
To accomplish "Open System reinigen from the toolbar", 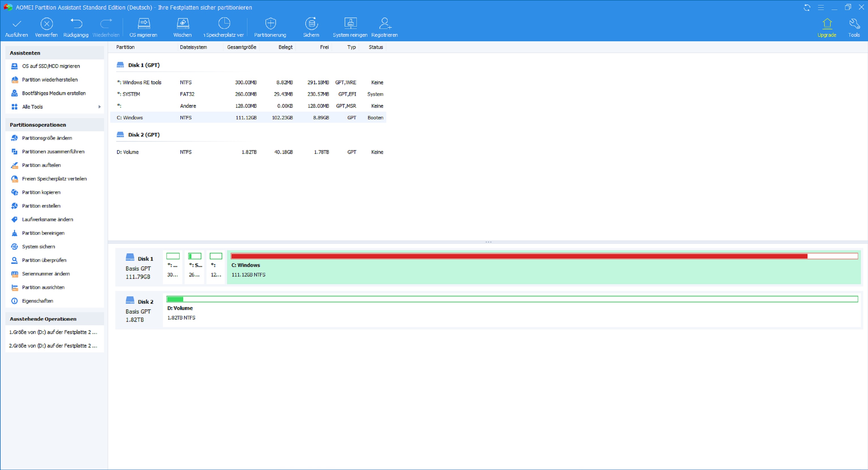I will pos(350,23).
